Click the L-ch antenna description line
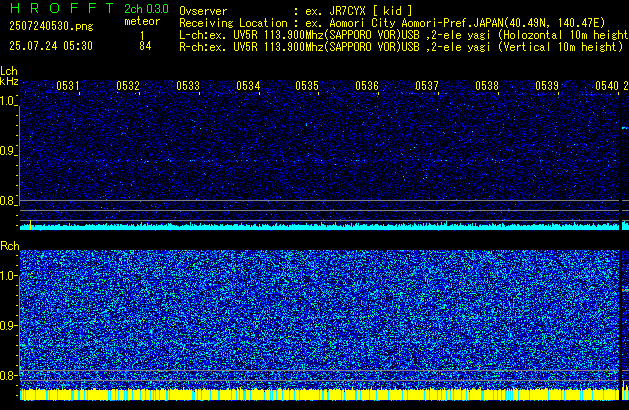 pyautogui.click(x=404, y=35)
